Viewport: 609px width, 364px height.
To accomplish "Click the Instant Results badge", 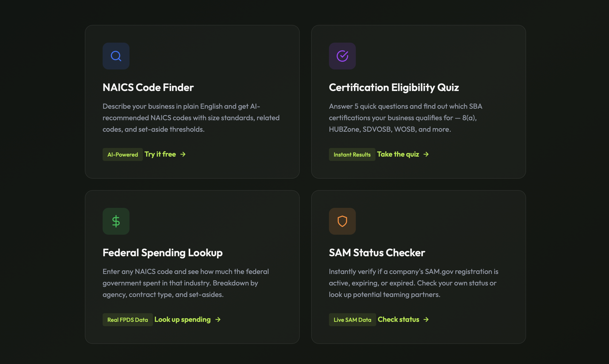I will tap(352, 154).
